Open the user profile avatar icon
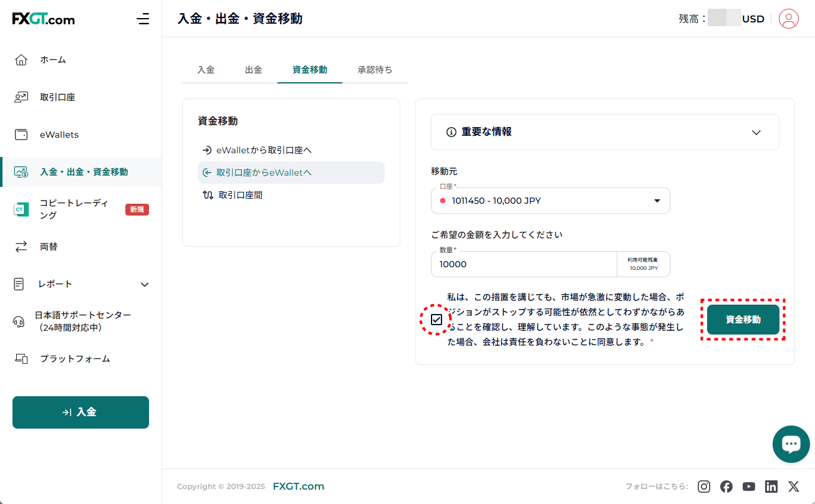 tap(789, 19)
